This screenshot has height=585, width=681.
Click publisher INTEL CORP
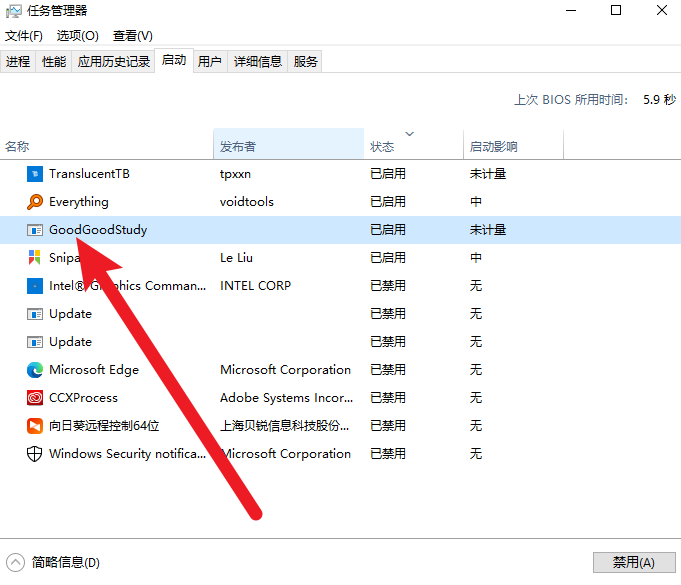pos(255,286)
